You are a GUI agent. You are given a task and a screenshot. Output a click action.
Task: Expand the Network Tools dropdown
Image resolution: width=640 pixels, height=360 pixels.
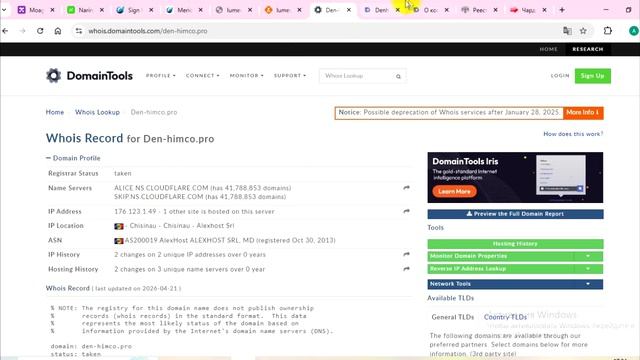[x=515, y=284]
